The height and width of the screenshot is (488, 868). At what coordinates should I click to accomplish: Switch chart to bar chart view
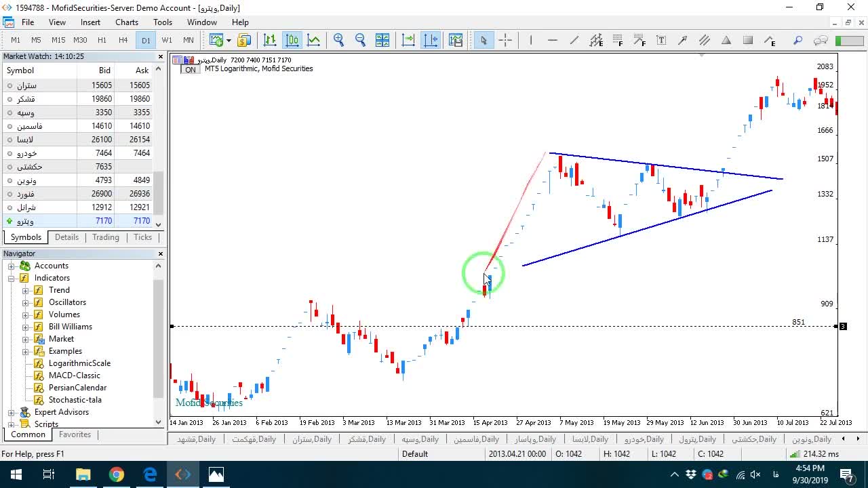(270, 40)
